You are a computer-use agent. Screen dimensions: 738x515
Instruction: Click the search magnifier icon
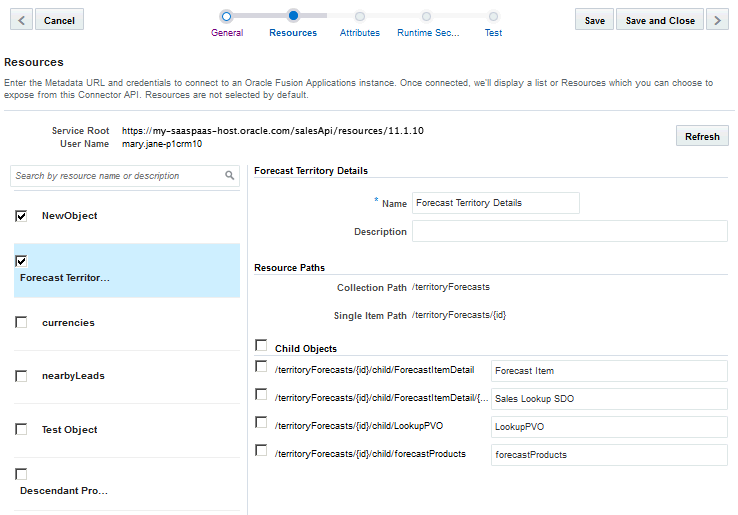(230, 176)
